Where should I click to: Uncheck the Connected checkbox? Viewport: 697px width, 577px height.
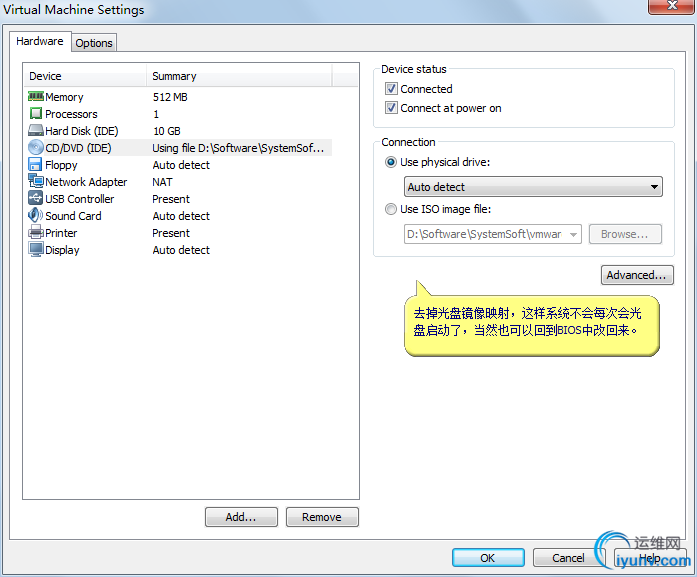pos(391,89)
